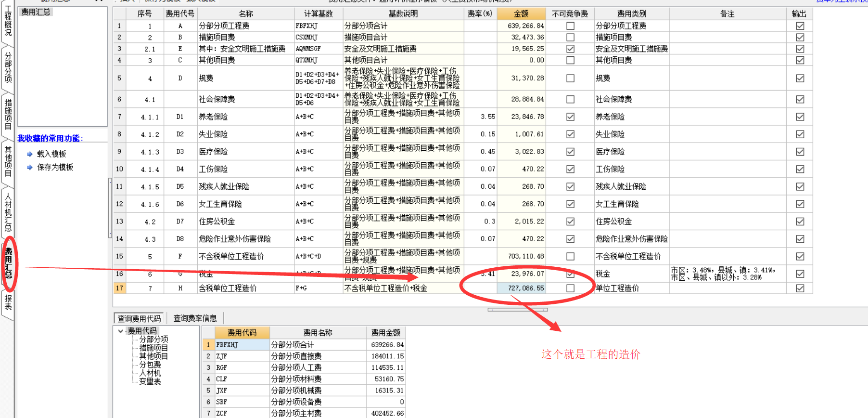
Task: Click the 金额 column header
Action: pyautogui.click(x=521, y=14)
